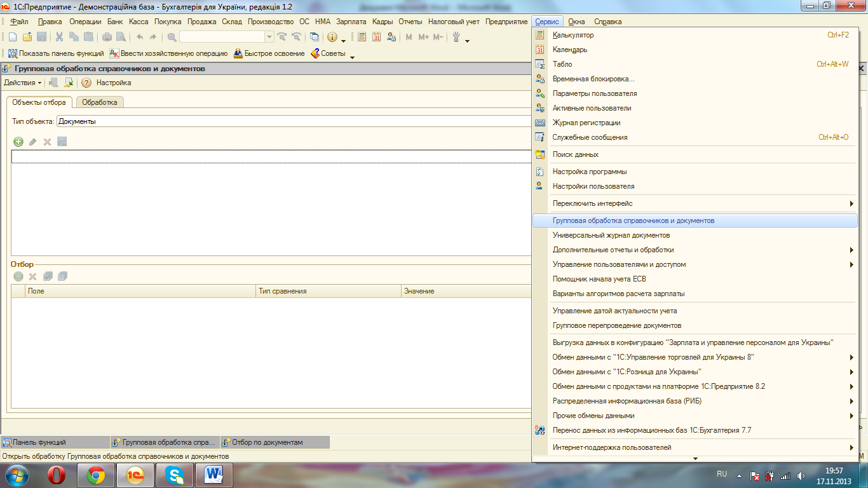Click the Табло icon in Сервис menu
Viewport: 868px width, 488px height.
click(x=540, y=64)
